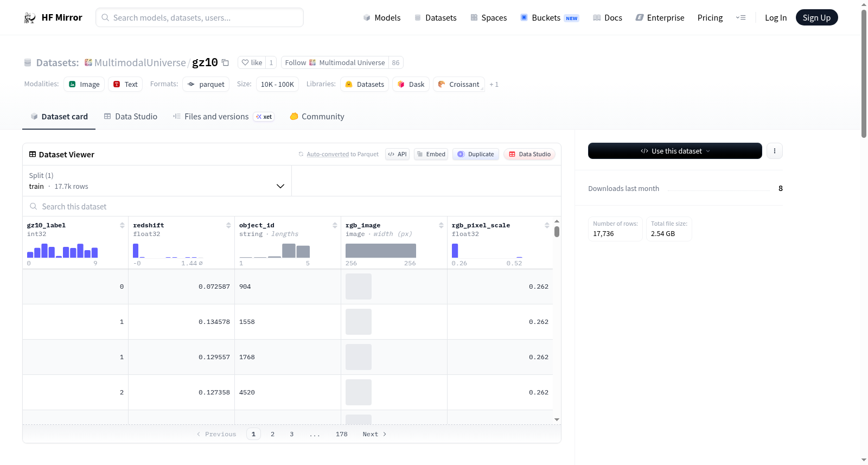Viewport: 868px width, 465px height.
Task: Click the 0.072587 redshift cell
Action: point(182,286)
